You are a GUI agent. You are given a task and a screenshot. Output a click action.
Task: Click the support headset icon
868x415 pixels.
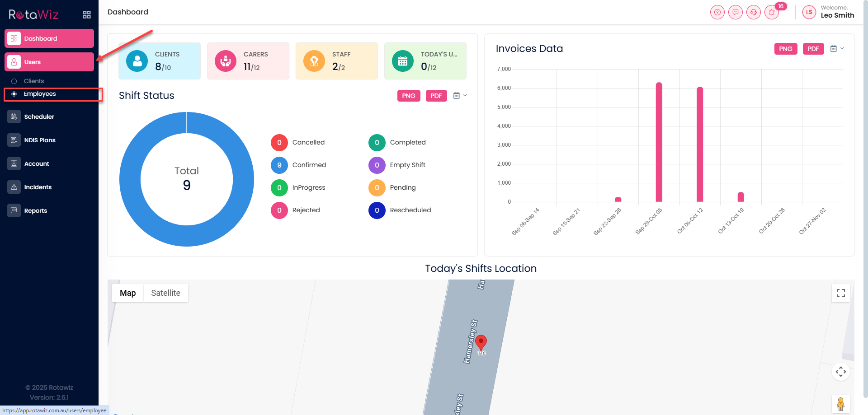753,12
